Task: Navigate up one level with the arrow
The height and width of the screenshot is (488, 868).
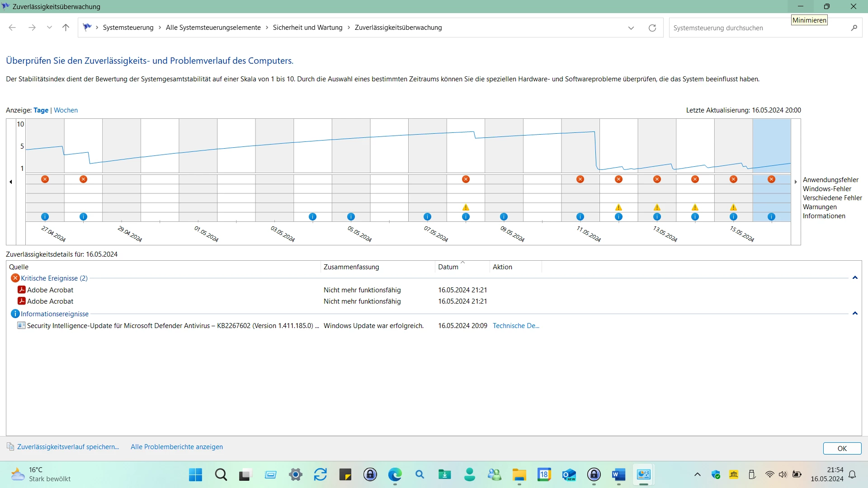Action: coord(66,28)
